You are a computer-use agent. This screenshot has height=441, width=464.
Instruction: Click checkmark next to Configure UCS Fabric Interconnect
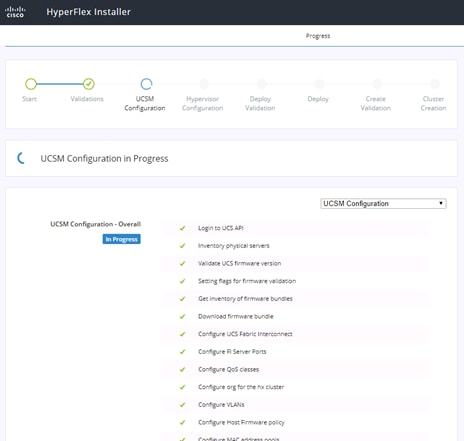[182, 334]
